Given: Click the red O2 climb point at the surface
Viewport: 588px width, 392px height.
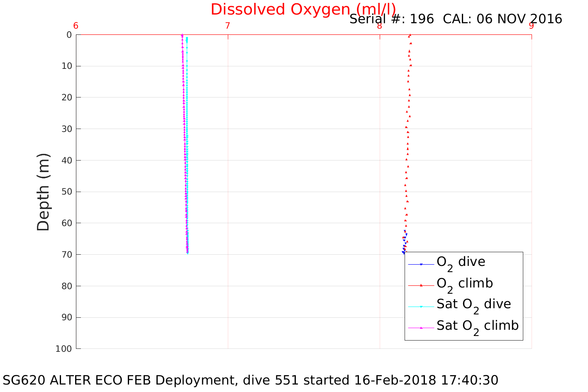Looking at the screenshot, I should click(x=410, y=35).
